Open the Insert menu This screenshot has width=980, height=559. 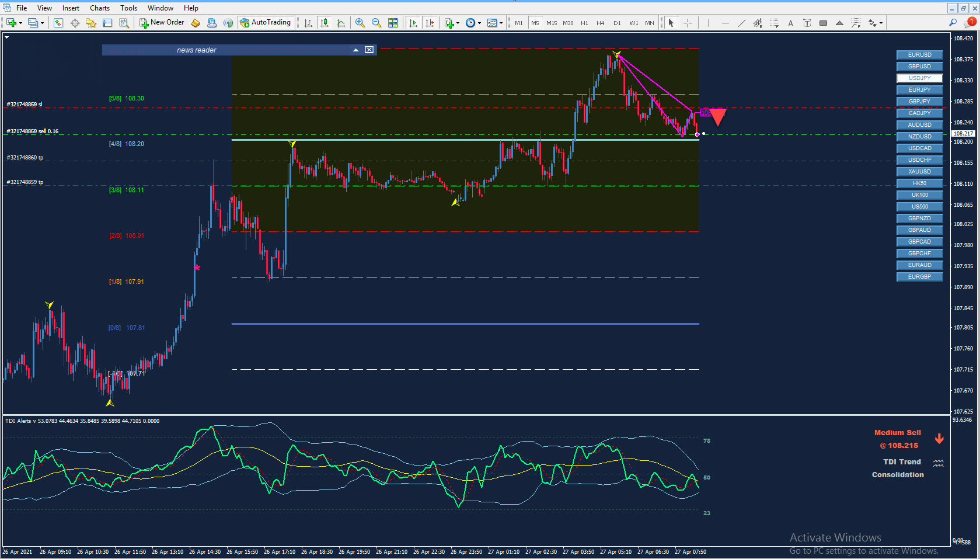pos(71,8)
